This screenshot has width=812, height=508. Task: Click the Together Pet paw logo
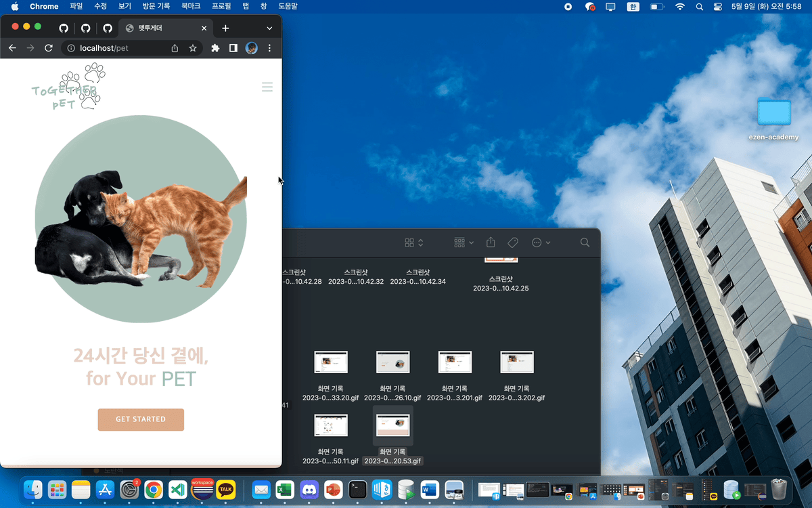tap(68, 87)
